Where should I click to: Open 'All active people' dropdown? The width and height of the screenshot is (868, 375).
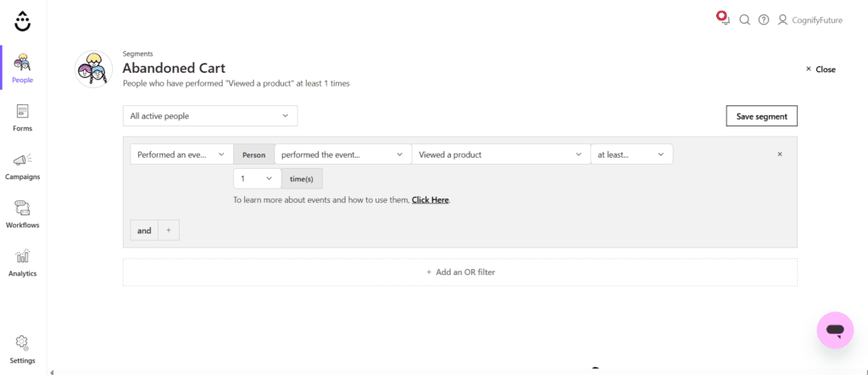click(x=210, y=115)
